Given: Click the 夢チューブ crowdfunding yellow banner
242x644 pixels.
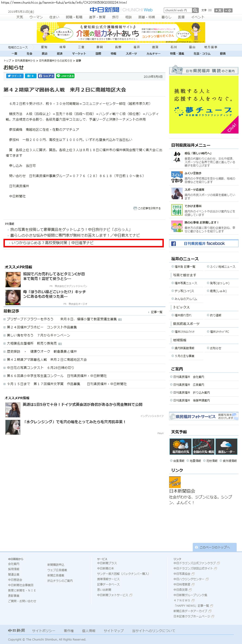Looking at the screenshot, I should (x=204, y=105).
